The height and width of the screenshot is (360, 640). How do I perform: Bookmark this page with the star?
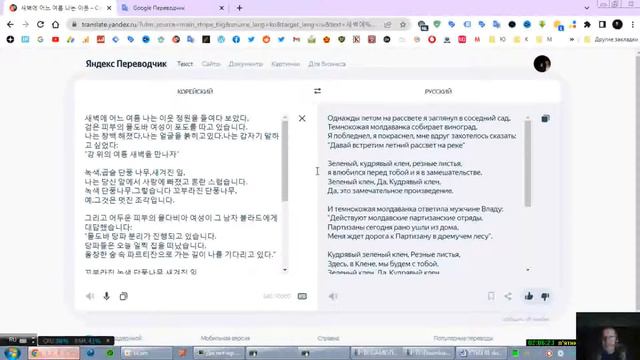pyautogui.click(x=403, y=24)
